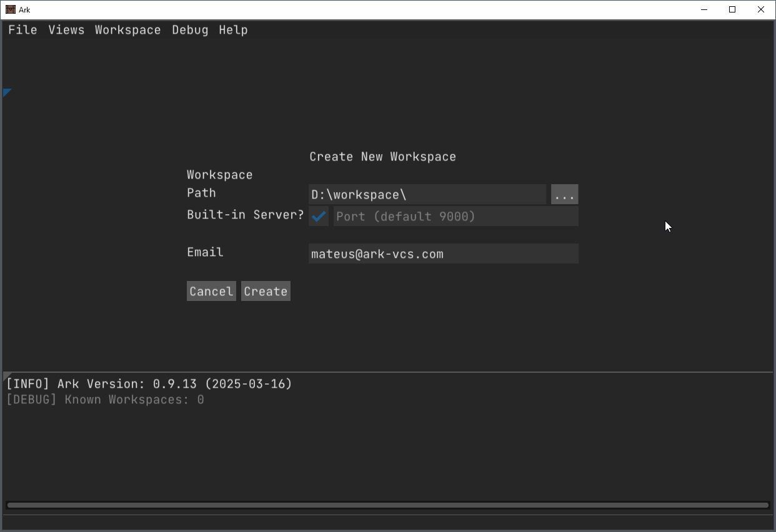This screenshot has width=776, height=532.
Task: Click the horizontal scrollbar below the log
Action: point(387,505)
